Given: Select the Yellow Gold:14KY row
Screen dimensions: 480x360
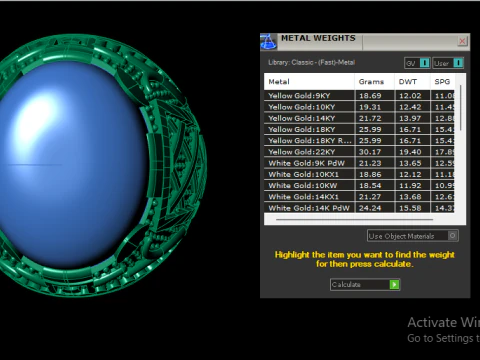Looking at the screenshot, I should tap(359, 118).
